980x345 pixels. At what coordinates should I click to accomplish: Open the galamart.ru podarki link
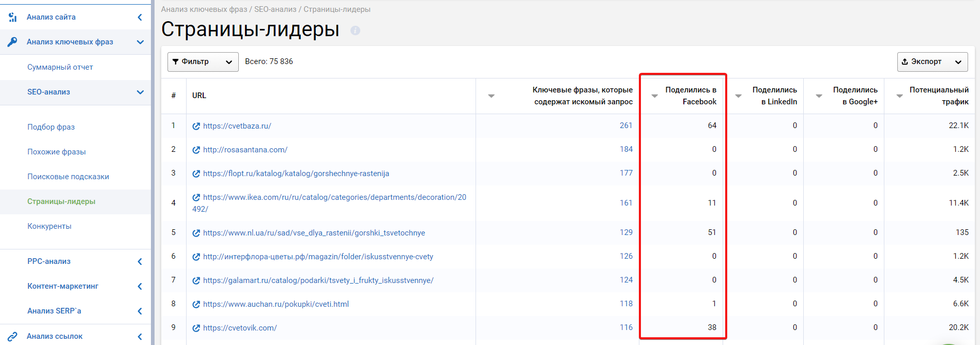(x=318, y=280)
